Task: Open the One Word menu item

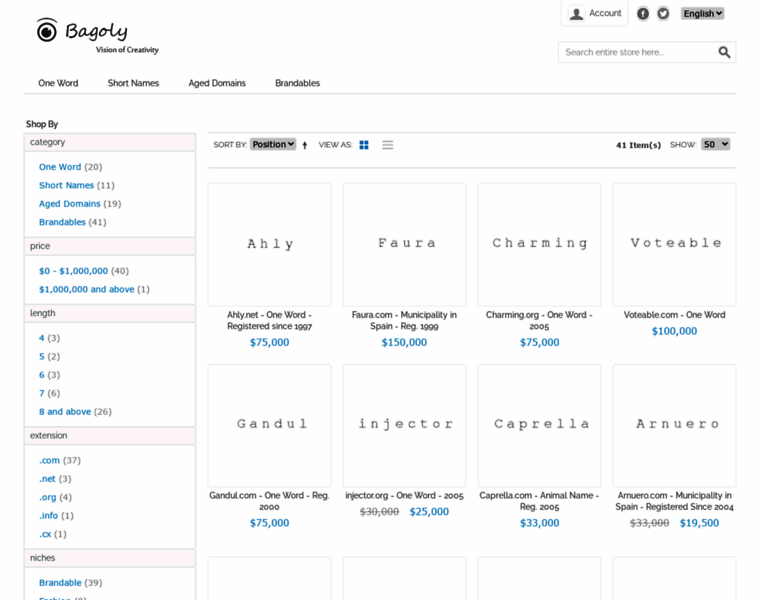Action: point(58,83)
